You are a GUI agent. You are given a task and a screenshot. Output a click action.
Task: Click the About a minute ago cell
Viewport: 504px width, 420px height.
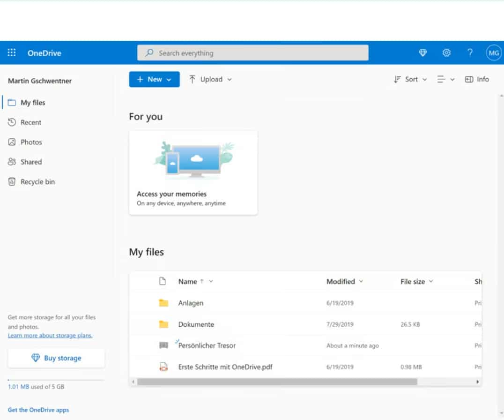click(353, 345)
